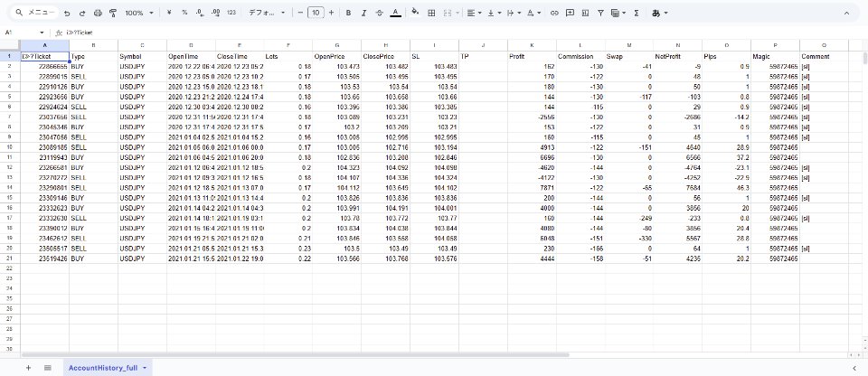This screenshot has width=868, height=376.
Task: Click the Magic header cell
Action: coord(775,56)
